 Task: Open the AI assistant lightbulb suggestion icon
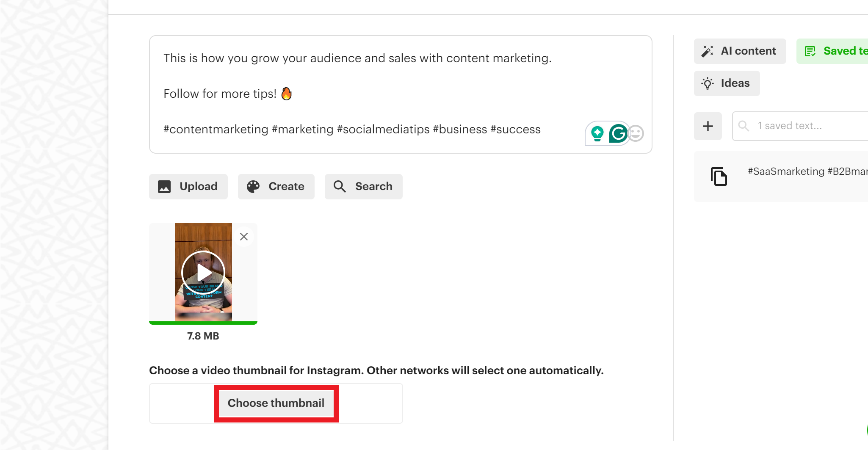pos(597,133)
